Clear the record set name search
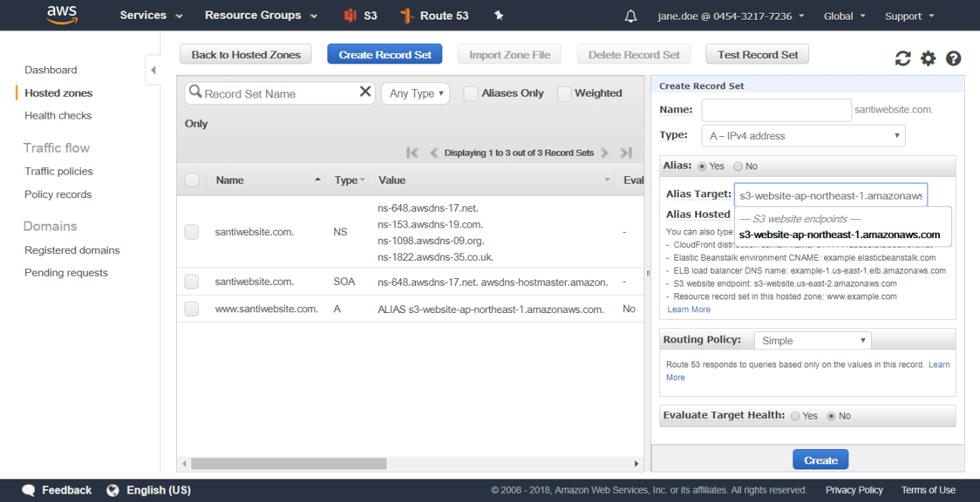This screenshot has width=980, height=502. [x=365, y=91]
